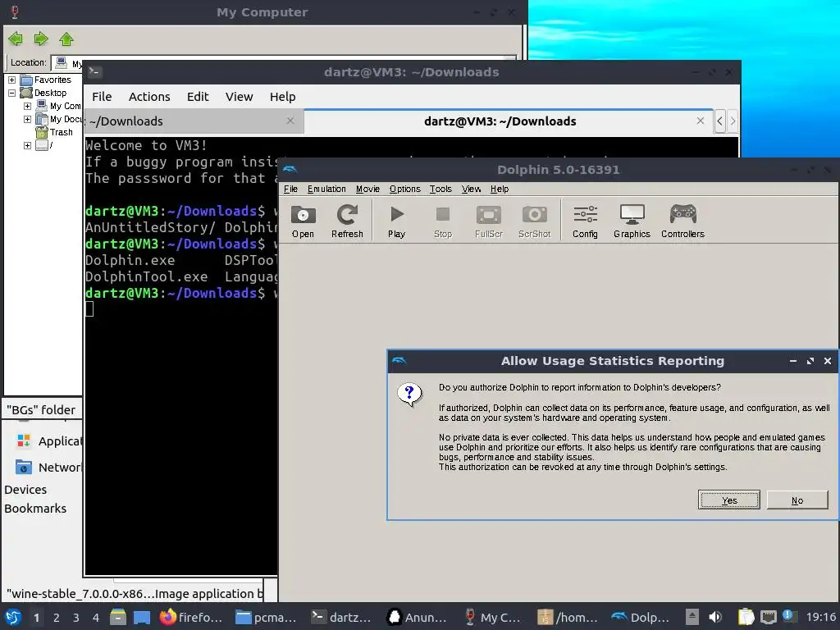Switch to the Anun... taskbar entry
Screen dimensions: 840x630
418,617
